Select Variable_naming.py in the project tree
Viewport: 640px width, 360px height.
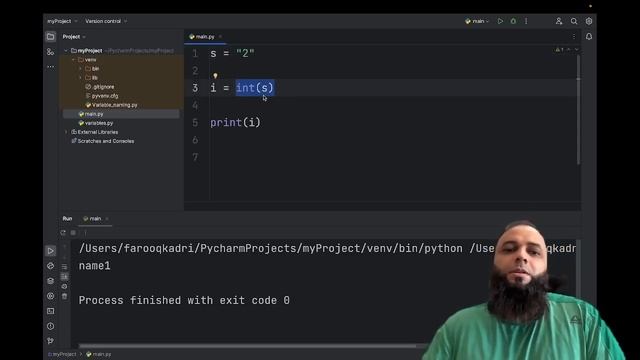(111, 105)
